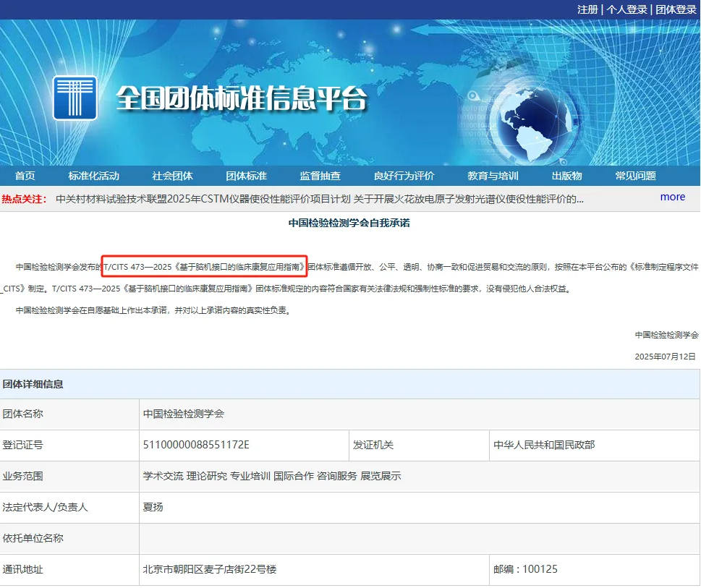Open the 个人登录 link
This screenshot has height=588, width=701.
(x=626, y=9)
